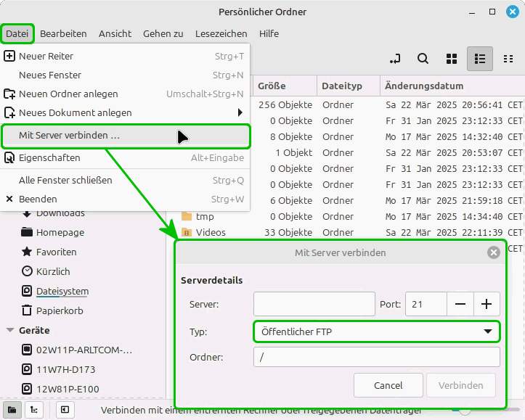Expand the Neues Dokument anlegen submenu
Image resolution: width=525 pixels, height=420 pixels.
pyautogui.click(x=240, y=112)
